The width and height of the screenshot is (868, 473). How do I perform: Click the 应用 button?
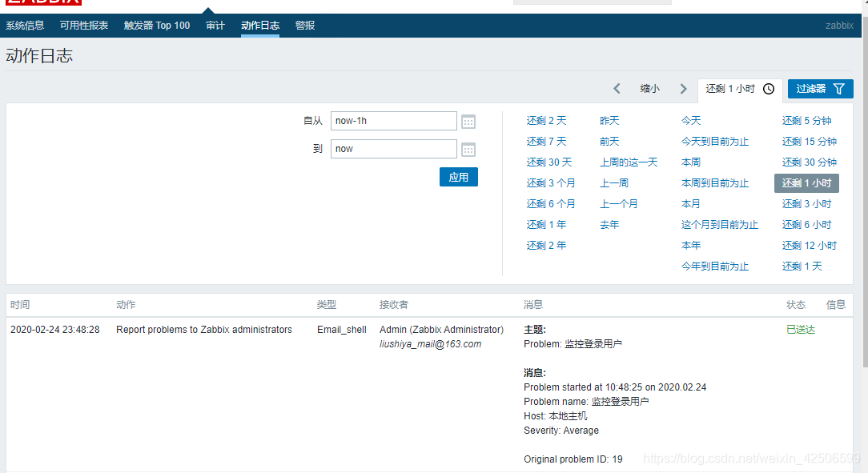click(x=458, y=177)
